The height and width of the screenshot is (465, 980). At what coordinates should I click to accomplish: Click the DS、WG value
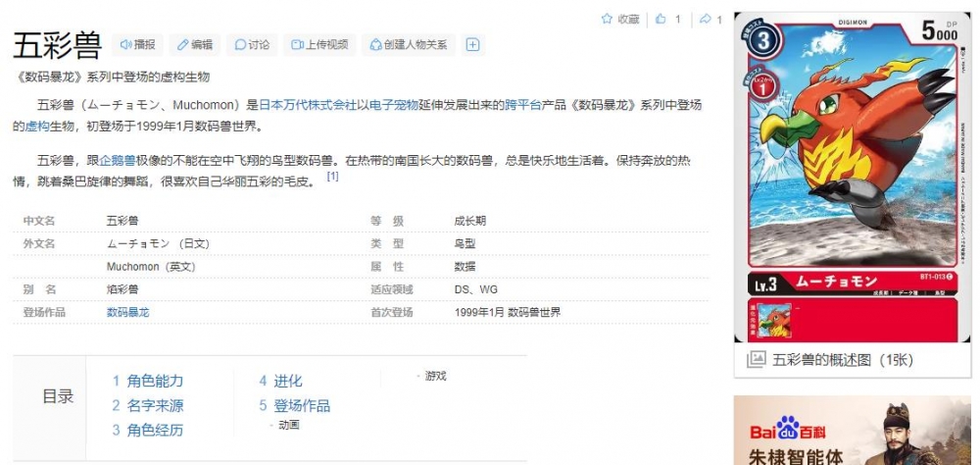[476, 289]
